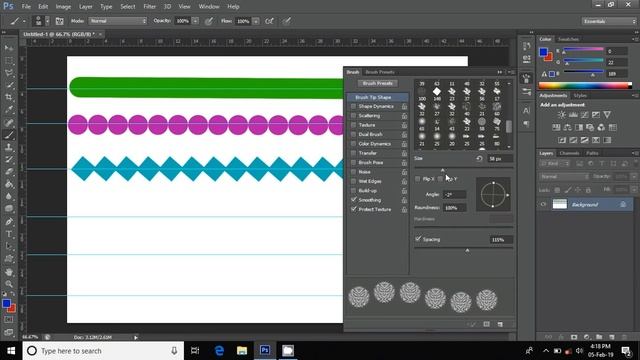
Task: Click the Spacing value field
Action: tap(501, 240)
